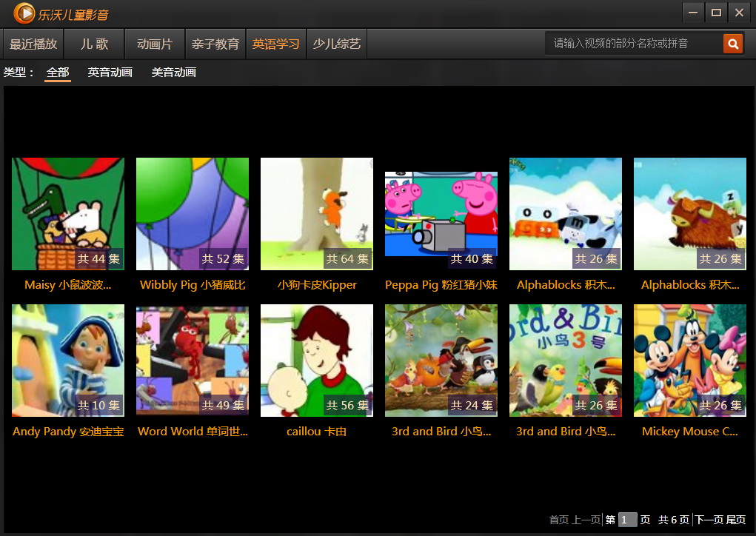756x536 pixels.
Task: Open the 动画片 tab
Action: (155, 44)
